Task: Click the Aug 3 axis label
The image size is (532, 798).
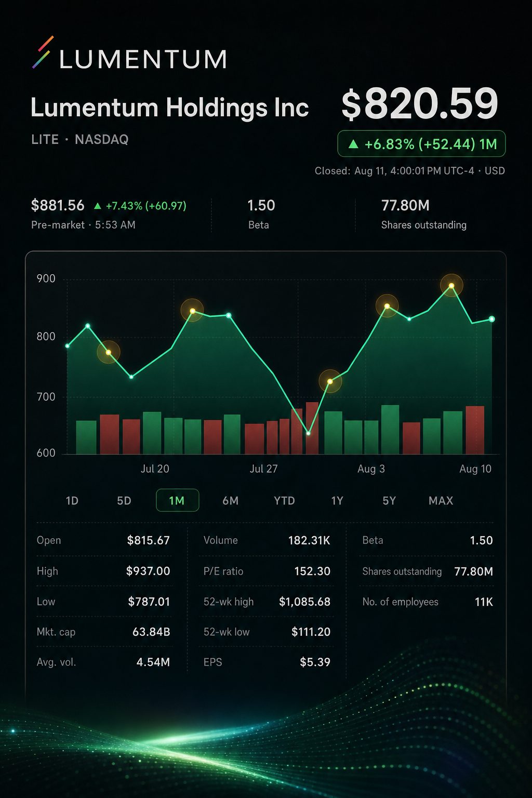Action: [371, 469]
